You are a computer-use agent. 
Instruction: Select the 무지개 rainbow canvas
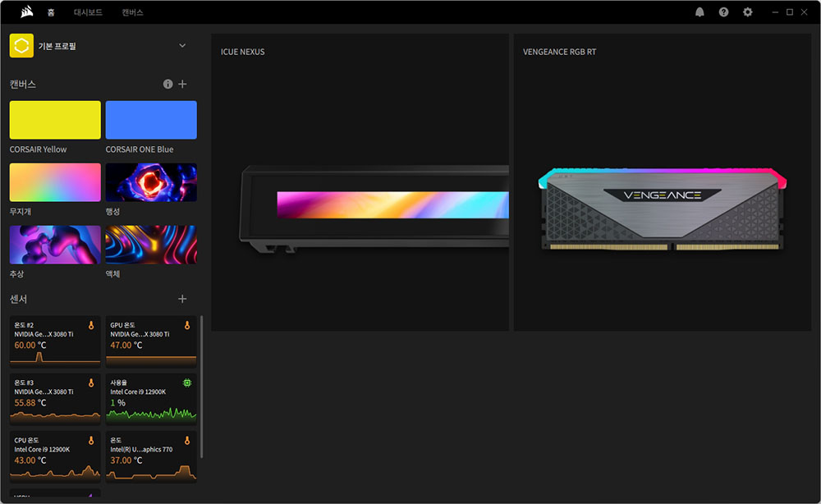[x=55, y=182]
